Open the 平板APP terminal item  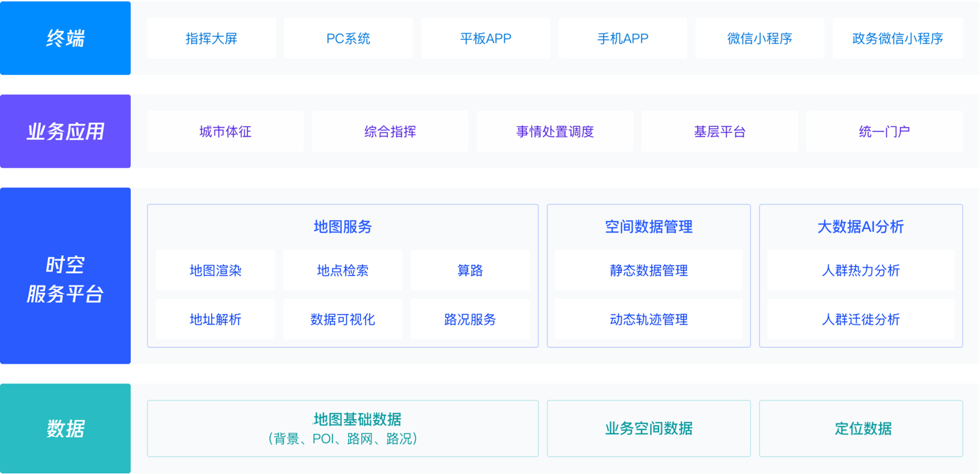click(x=485, y=38)
